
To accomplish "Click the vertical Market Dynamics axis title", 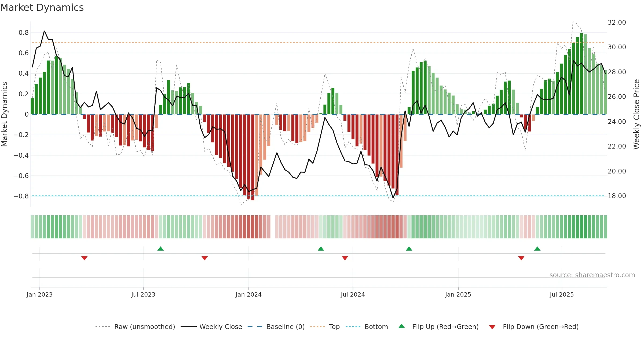I will coord(4,114).
